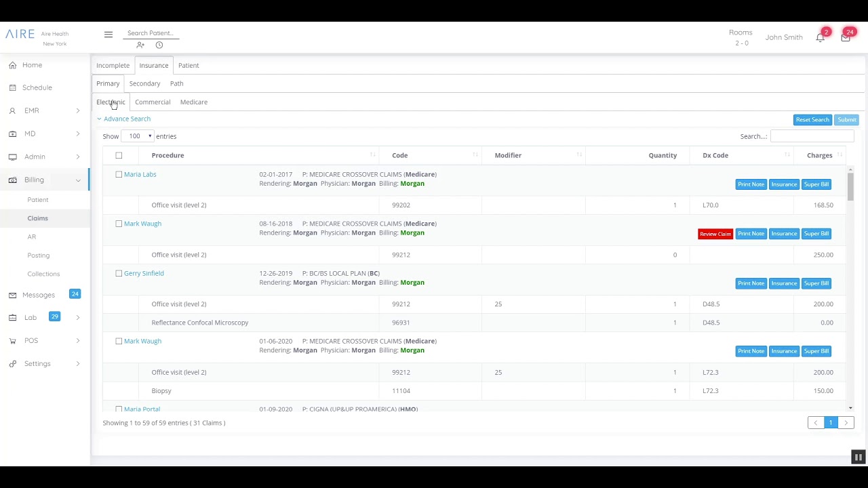Click the Settings icon in sidebar
Viewport: 868px width, 488px height.
[13, 363]
